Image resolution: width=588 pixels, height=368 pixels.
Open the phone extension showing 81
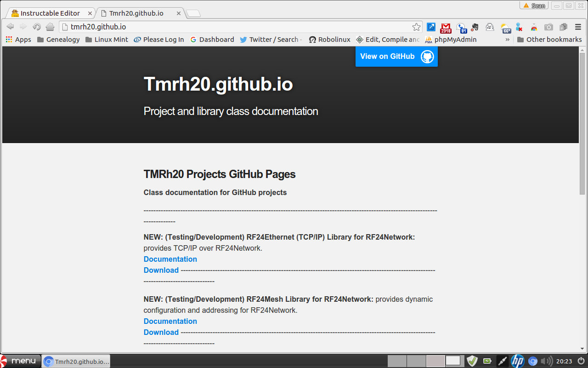tap(461, 28)
